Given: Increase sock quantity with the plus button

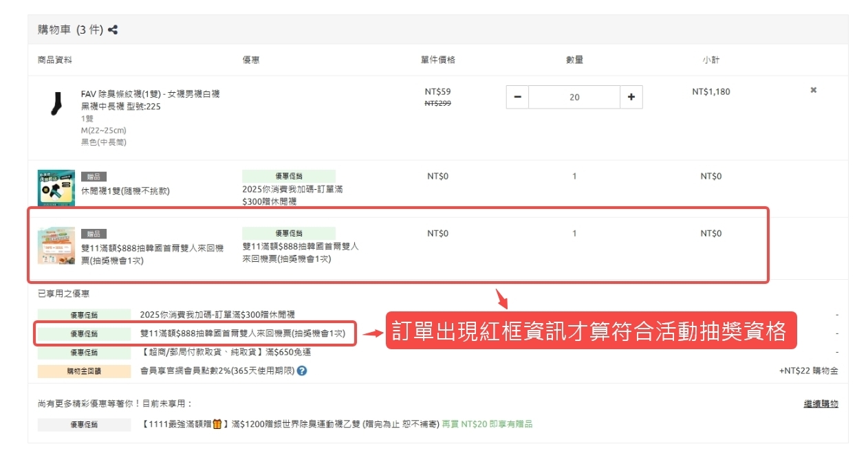Looking at the screenshot, I should (631, 97).
